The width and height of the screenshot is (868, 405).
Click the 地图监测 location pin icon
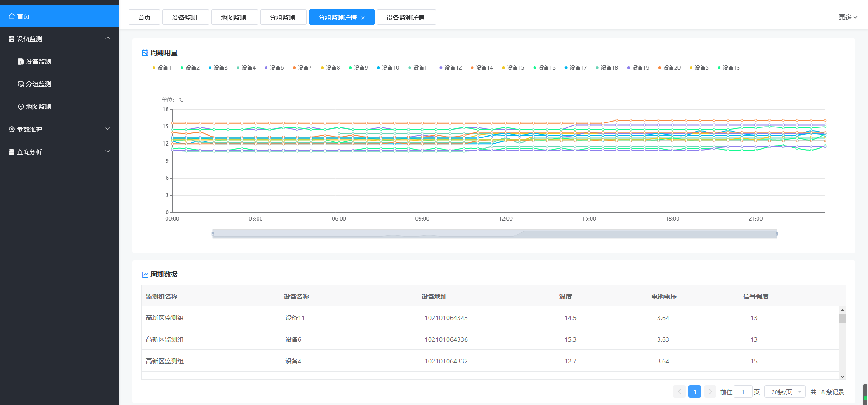click(21, 107)
